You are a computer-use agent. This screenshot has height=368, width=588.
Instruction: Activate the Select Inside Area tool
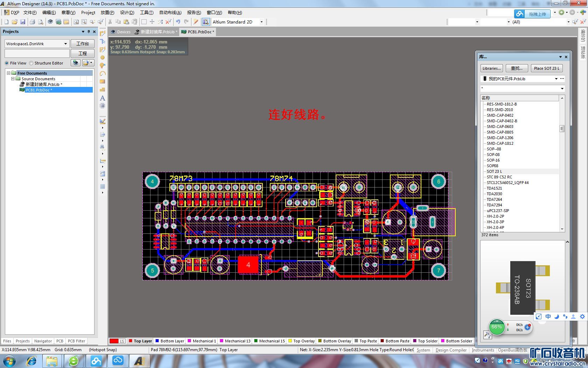144,22
